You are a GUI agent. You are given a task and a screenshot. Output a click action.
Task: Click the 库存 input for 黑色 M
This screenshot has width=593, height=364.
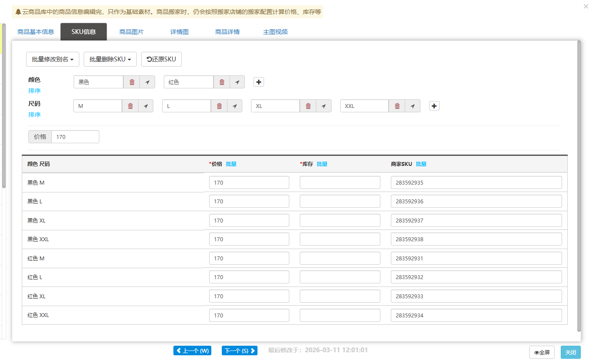point(339,182)
